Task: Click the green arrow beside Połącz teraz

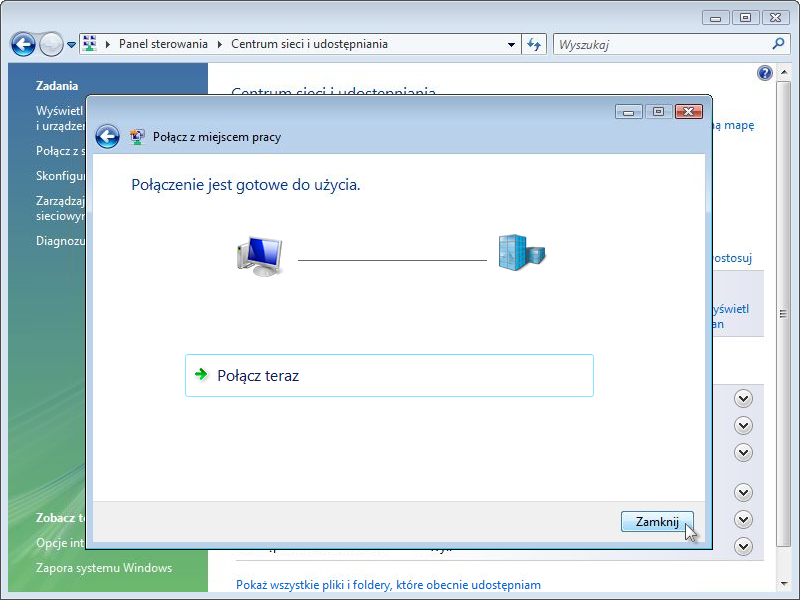Action: [x=202, y=376]
